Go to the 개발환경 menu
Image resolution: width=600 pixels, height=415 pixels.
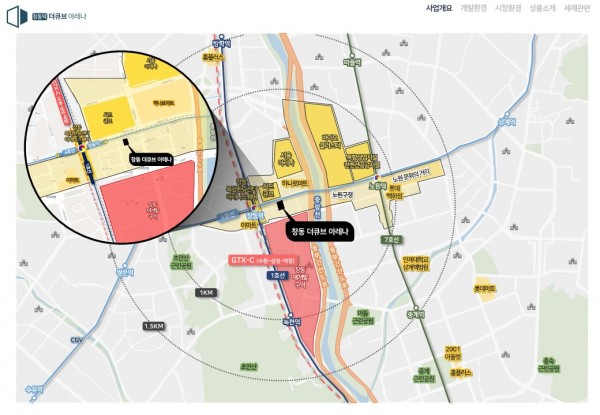point(474,8)
